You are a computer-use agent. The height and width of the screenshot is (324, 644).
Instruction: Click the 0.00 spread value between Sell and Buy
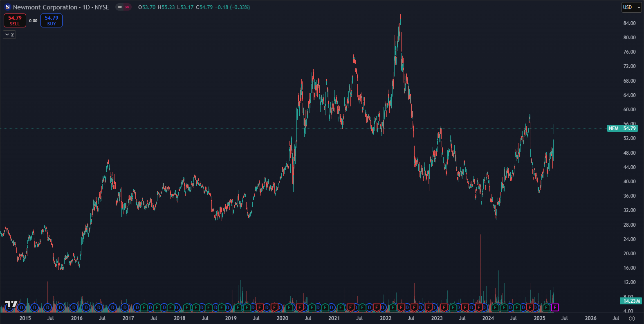(33, 20)
